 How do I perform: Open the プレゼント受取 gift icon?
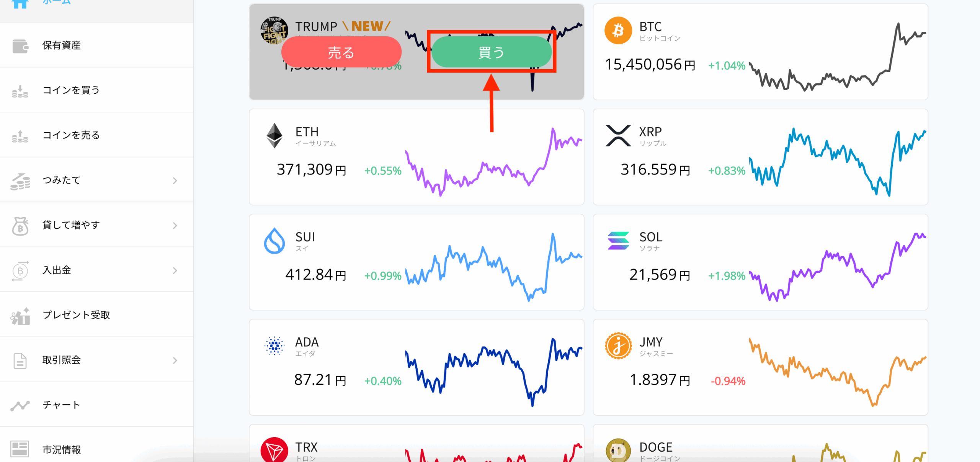tap(20, 316)
